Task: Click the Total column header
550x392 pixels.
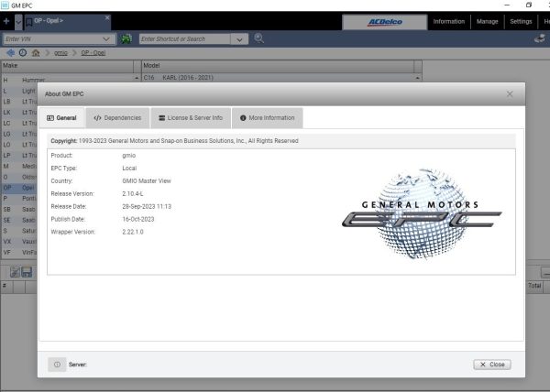Action: (x=534, y=286)
